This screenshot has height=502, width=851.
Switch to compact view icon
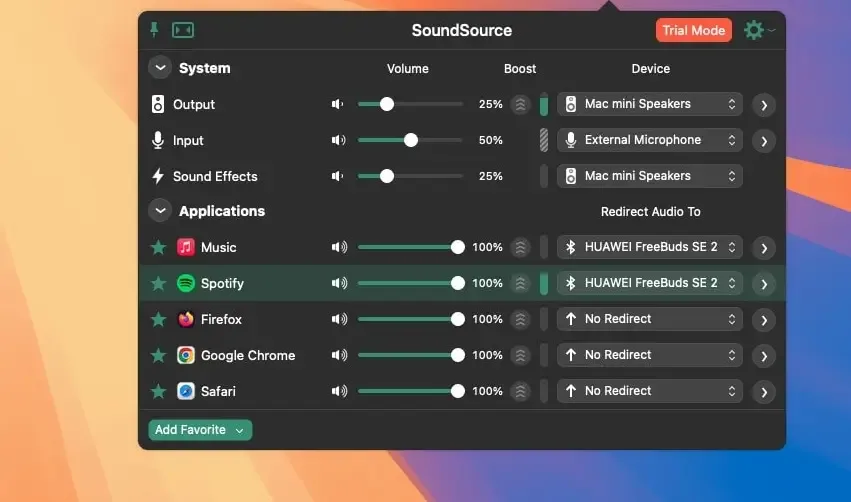click(183, 30)
